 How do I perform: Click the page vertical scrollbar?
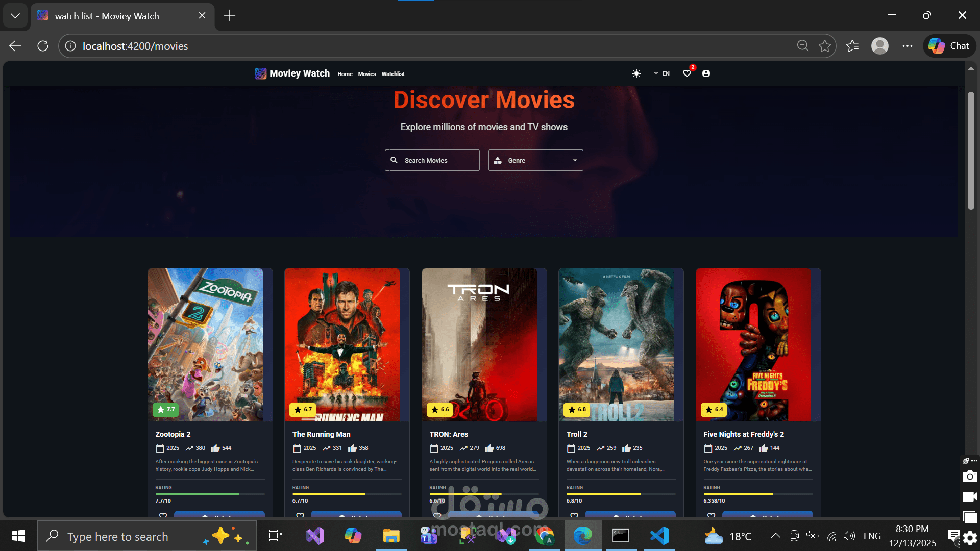pos(971,151)
